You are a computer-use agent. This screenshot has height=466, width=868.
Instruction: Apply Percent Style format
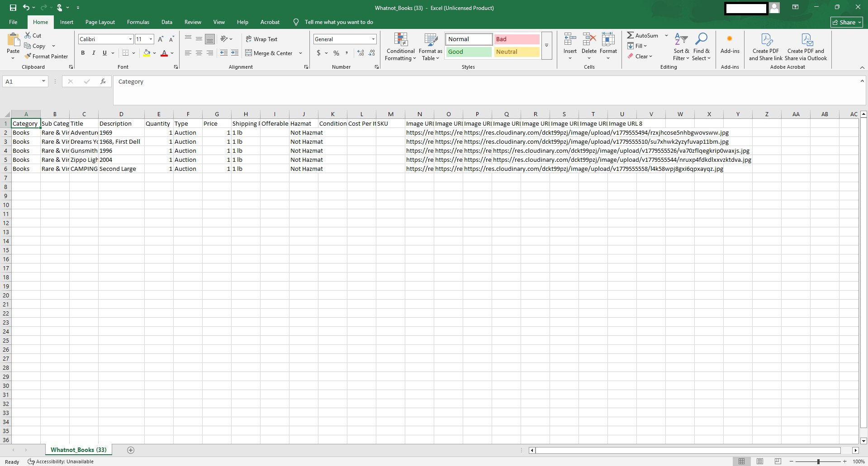[336, 53]
